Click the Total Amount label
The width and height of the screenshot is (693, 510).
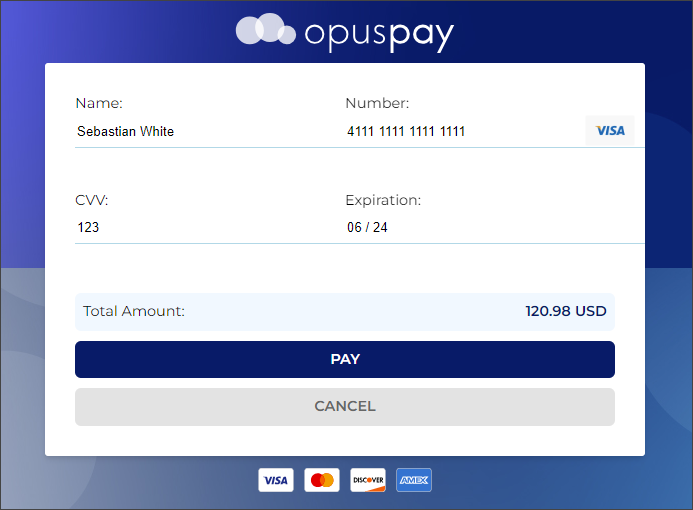pyautogui.click(x=134, y=311)
